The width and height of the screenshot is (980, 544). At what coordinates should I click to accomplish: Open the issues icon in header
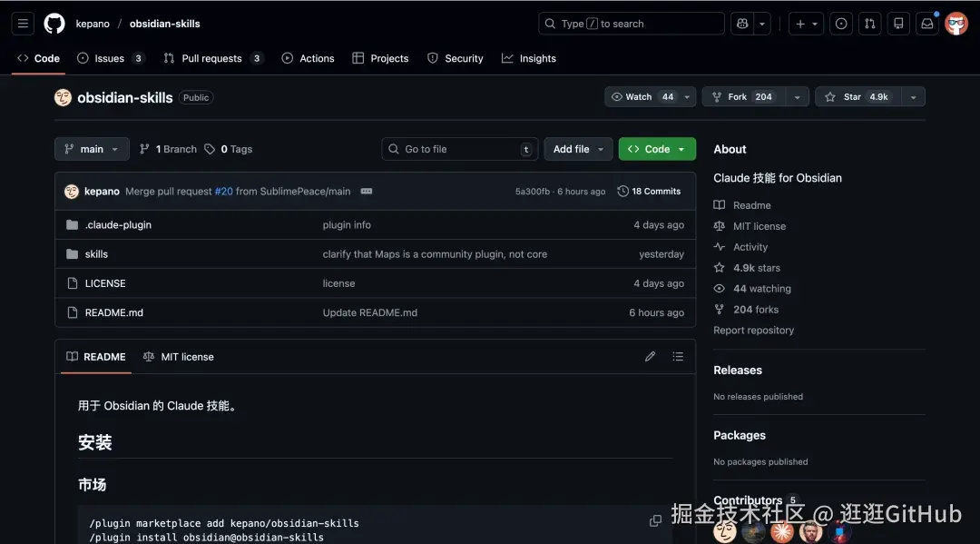[841, 24]
